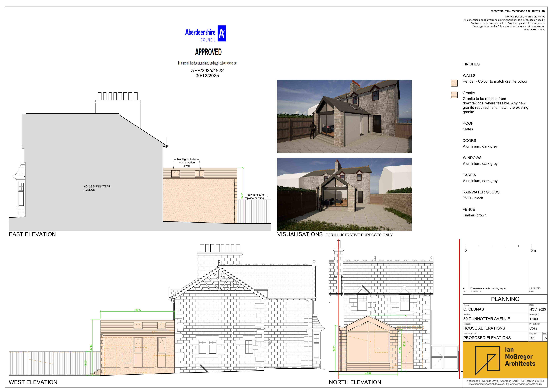555x392 pixels.
Task: Click 'DO NOT SCALE OFF THIS DRAWING' notice
Action: pos(525,17)
